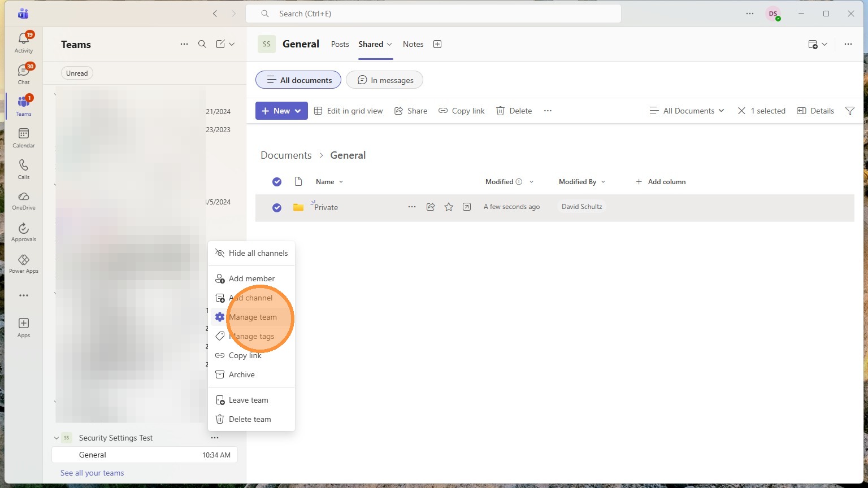
Task: Open the Details pane
Action: coord(815,111)
